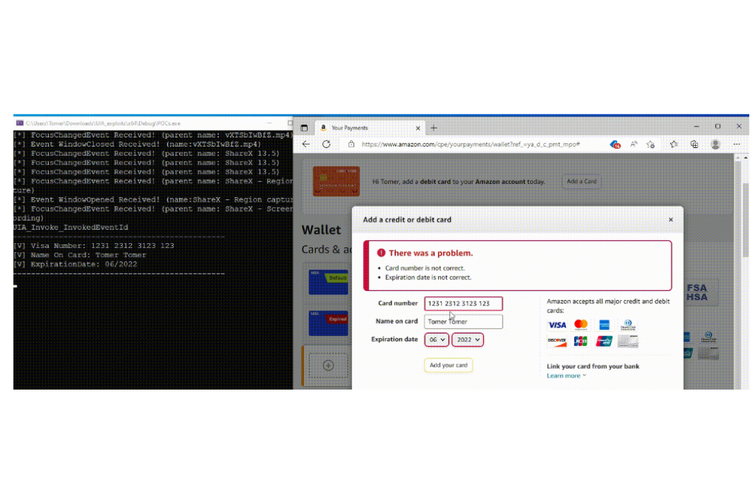Click the UnionPay logo
The image size is (750, 500).
(604, 341)
